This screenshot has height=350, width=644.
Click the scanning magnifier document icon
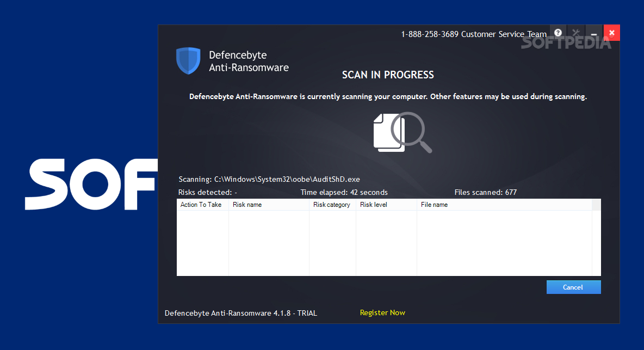tap(403, 132)
